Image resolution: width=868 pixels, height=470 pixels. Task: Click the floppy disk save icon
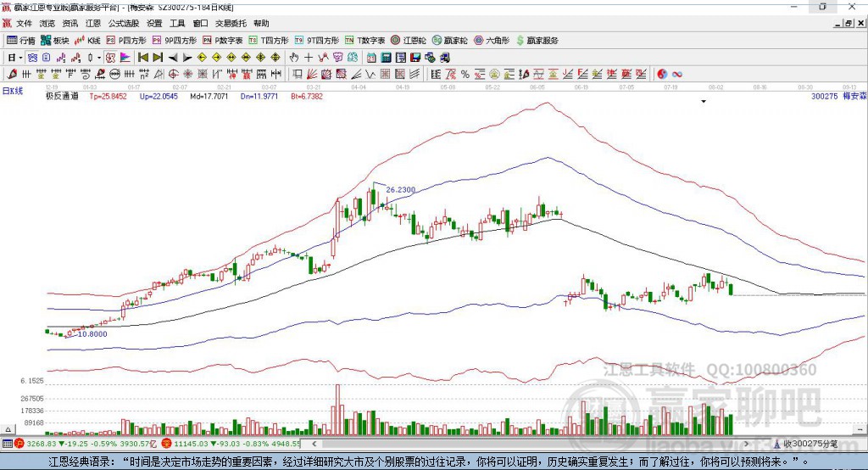(x=415, y=58)
